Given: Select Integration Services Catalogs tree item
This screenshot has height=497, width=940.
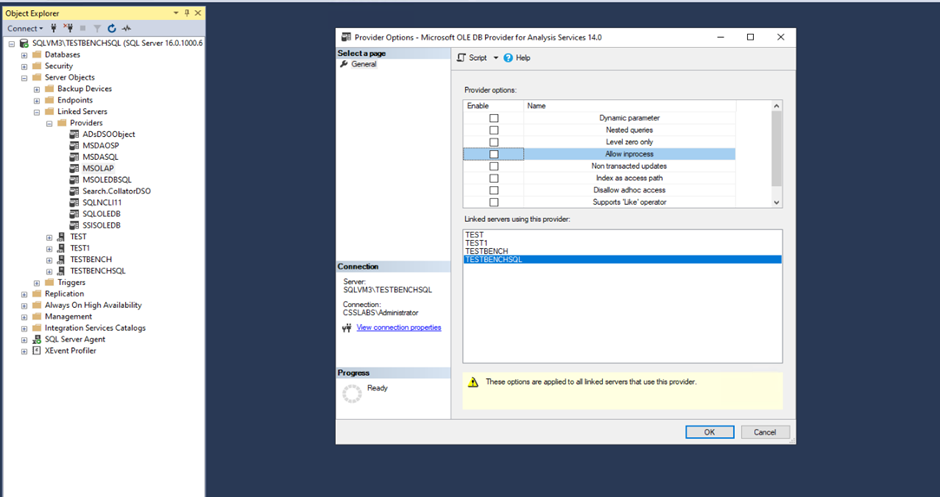Looking at the screenshot, I should (x=95, y=328).
